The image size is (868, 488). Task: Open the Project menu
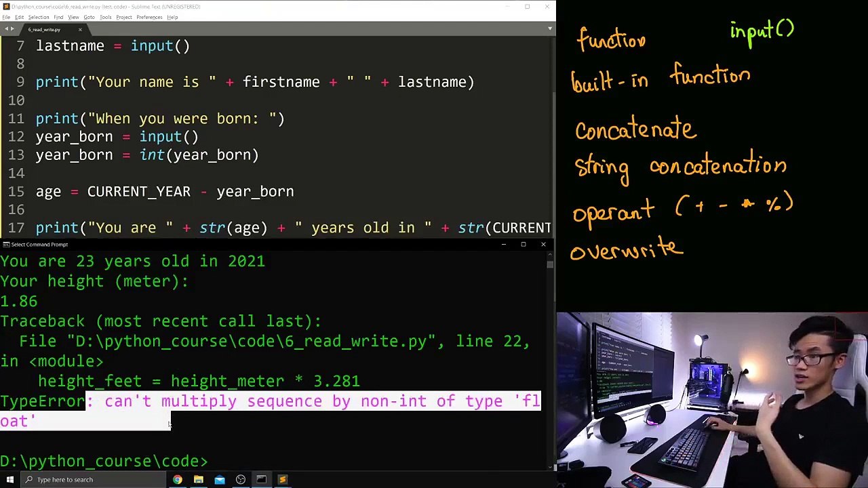[x=124, y=17]
